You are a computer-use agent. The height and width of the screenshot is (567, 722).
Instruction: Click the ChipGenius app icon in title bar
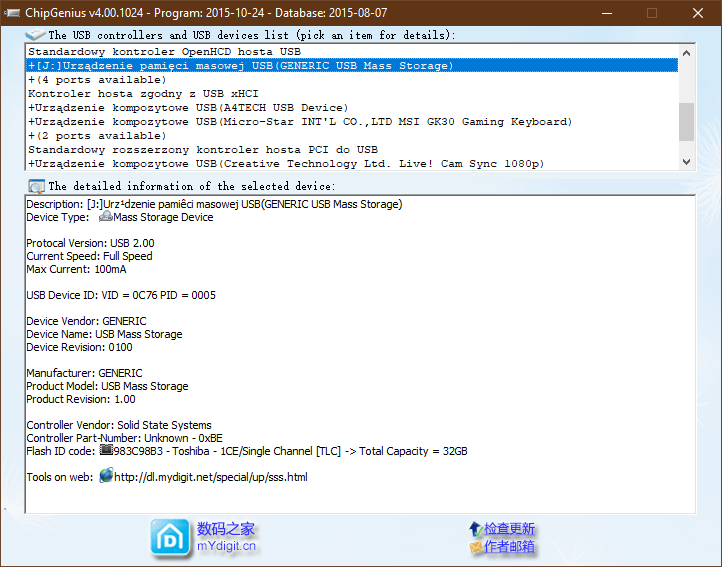point(12,13)
